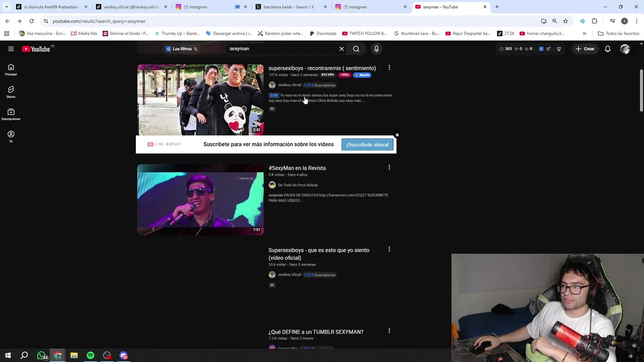The height and width of the screenshot is (362, 644).
Task: Open the sexiboy oficial channel on first result
Action: pyautogui.click(x=289, y=85)
